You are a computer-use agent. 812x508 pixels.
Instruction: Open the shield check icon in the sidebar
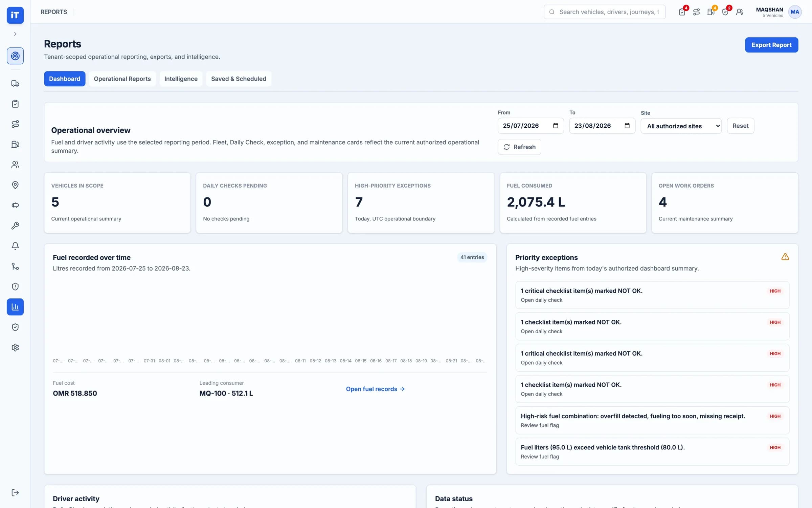(x=15, y=327)
